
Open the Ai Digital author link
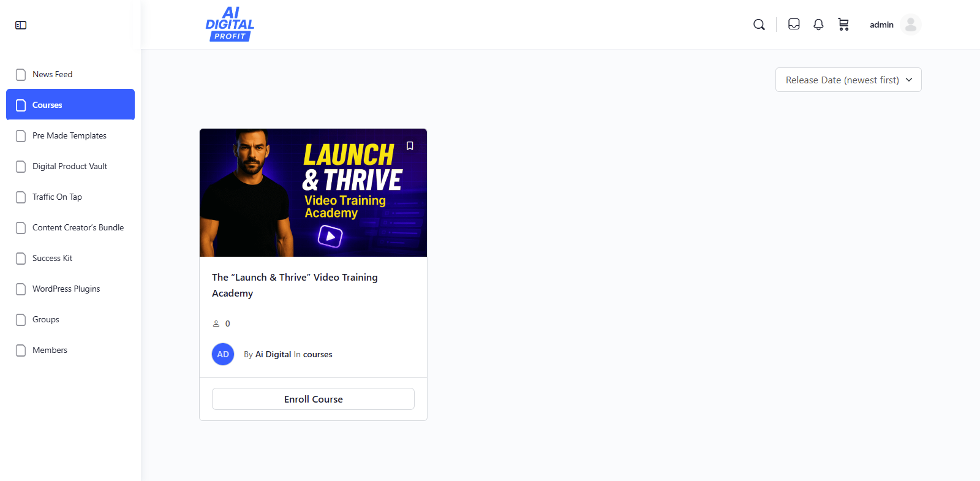tap(273, 354)
